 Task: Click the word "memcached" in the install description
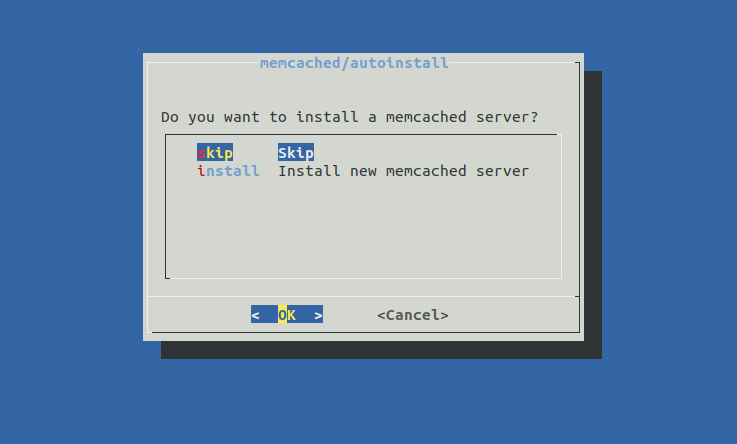click(426, 171)
